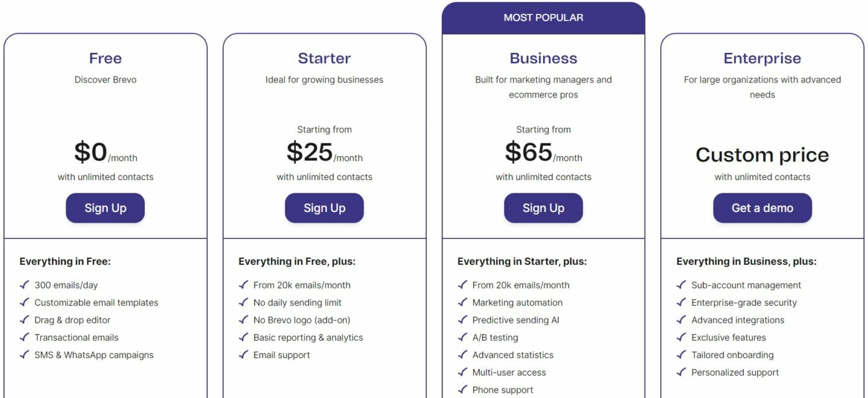Click the "Enterprise" plan title
The height and width of the screenshot is (398, 868).
tap(763, 58)
